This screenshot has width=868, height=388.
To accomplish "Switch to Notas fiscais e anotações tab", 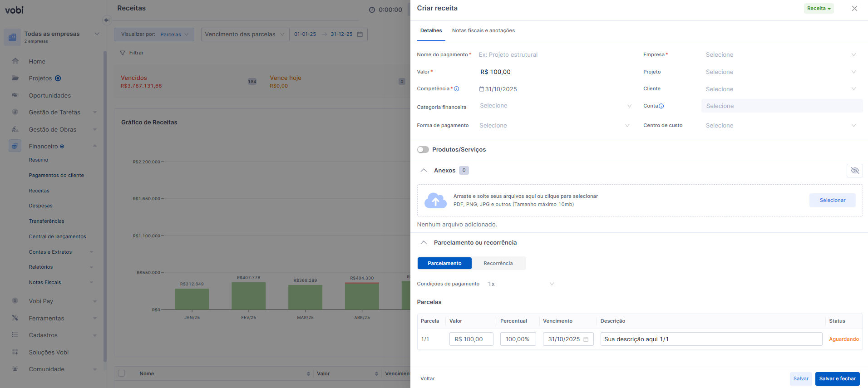I will coord(483,31).
